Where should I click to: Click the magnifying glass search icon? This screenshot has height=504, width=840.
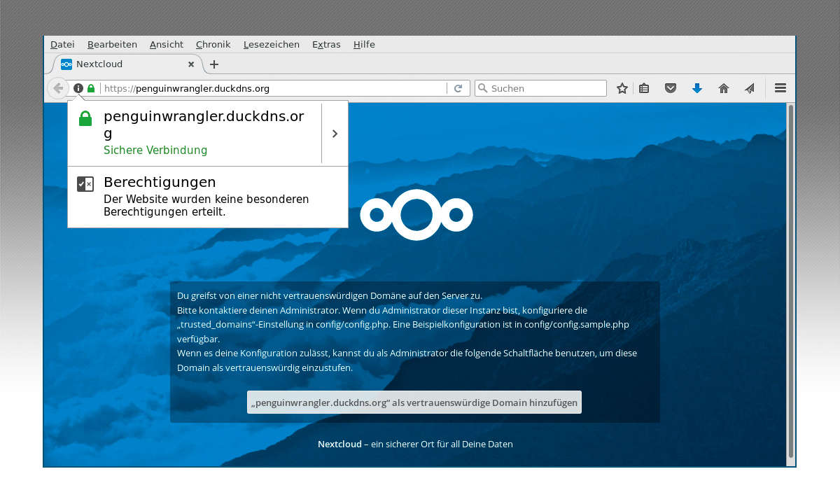482,88
